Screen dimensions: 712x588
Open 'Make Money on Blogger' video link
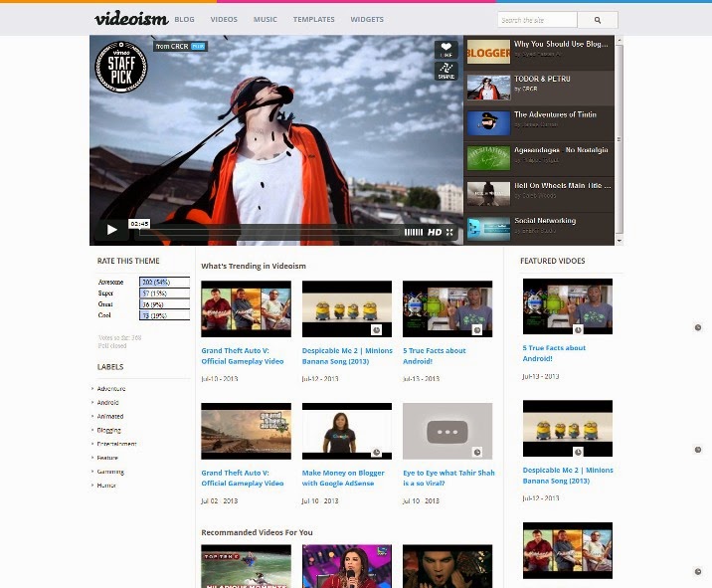[x=343, y=478]
